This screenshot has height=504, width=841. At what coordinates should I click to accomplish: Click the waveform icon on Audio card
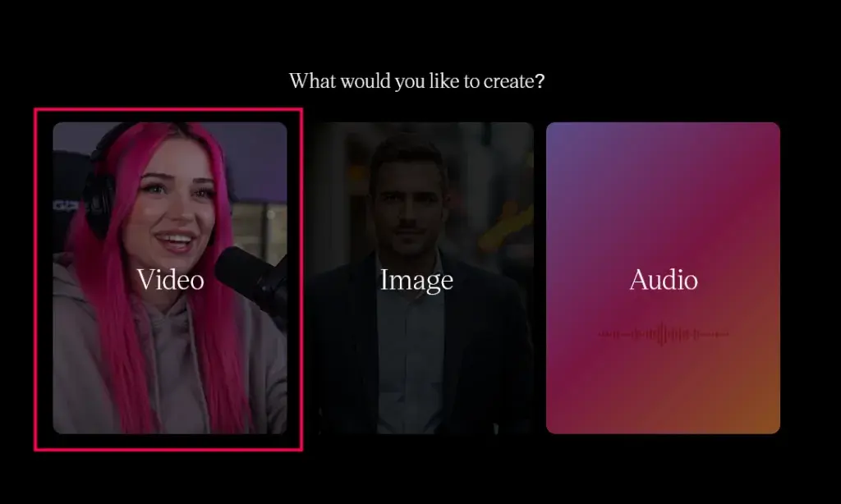coord(663,334)
